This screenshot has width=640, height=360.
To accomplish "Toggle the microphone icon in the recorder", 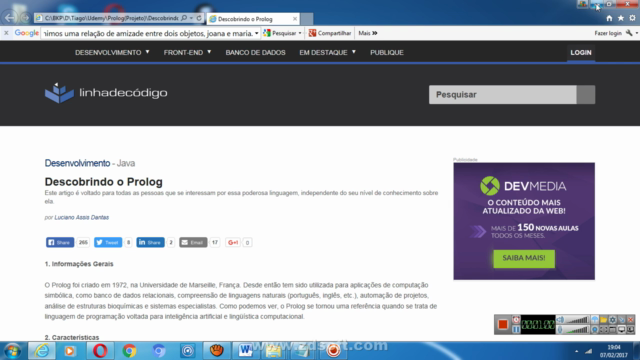I will click(560, 329).
